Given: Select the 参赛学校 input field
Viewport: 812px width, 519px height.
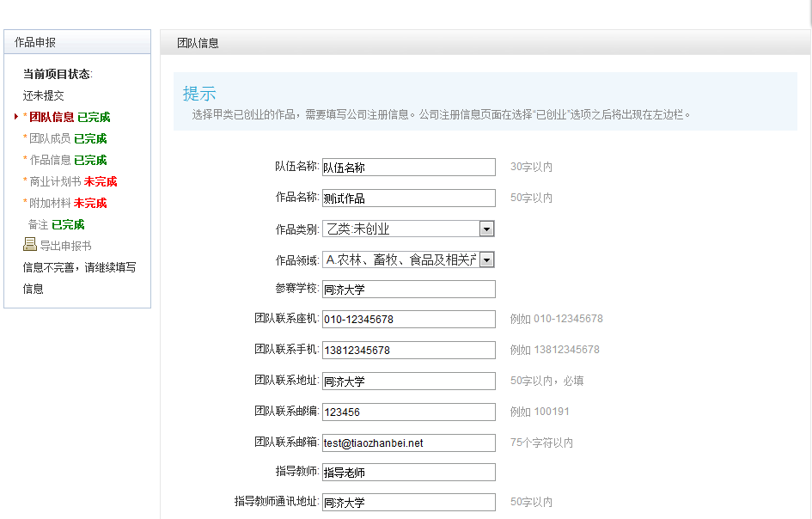Looking at the screenshot, I should (x=409, y=289).
